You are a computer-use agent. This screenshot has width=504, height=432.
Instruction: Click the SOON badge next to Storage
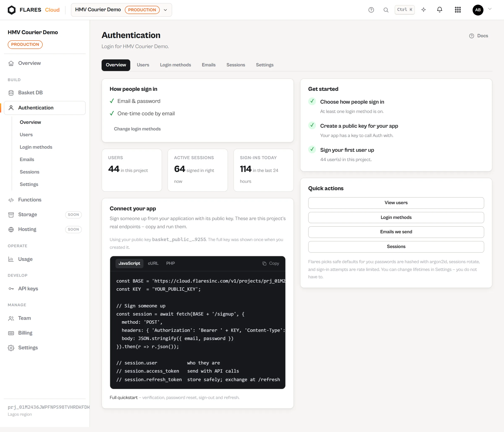pyautogui.click(x=73, y=215)
